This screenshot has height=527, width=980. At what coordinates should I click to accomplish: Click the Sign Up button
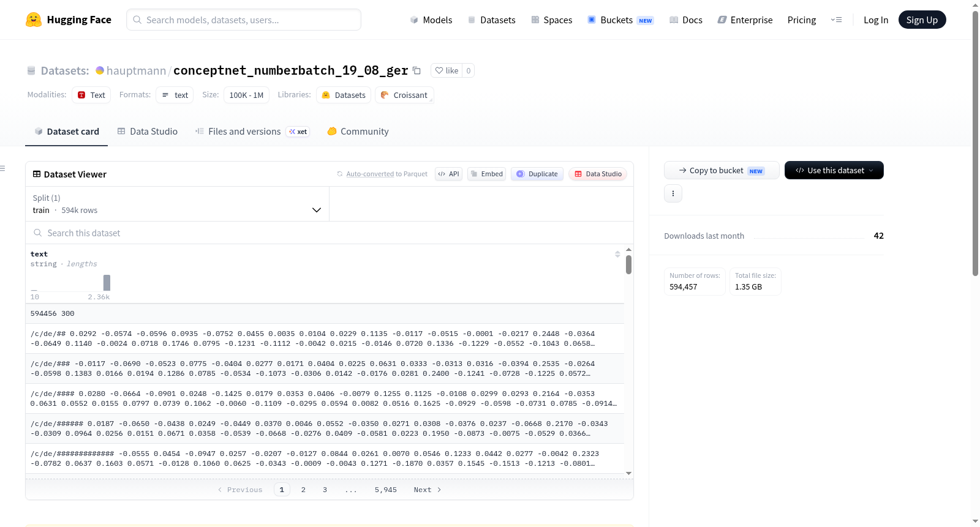coord(922,20)
